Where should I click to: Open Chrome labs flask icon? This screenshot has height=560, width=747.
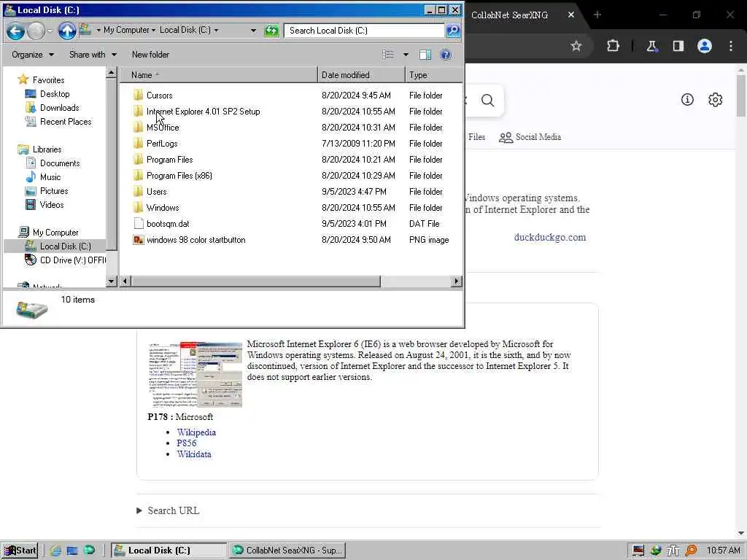coord(651,46)
